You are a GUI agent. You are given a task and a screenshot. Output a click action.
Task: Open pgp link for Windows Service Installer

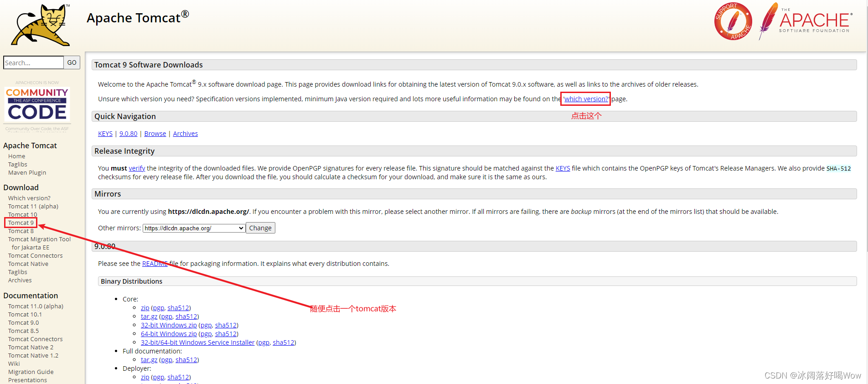pyautogui.click(x=264, y=342)
